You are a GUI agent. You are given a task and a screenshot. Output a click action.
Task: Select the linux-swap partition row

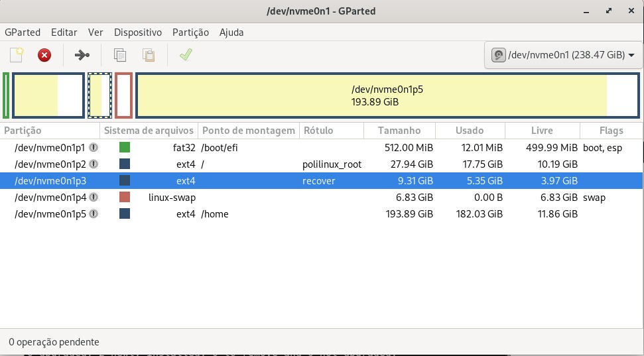[322, 198]
